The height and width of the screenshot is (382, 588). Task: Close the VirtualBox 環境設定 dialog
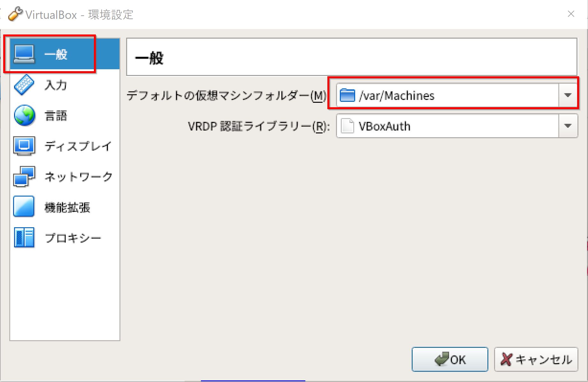click(571, 14)
